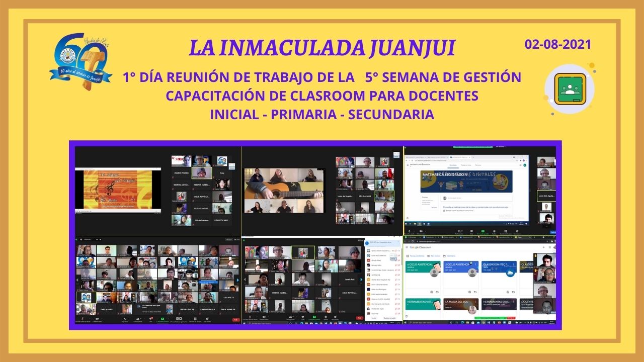Open Chat in large gallery Zoom toolbar

click(x=151, y=319)
